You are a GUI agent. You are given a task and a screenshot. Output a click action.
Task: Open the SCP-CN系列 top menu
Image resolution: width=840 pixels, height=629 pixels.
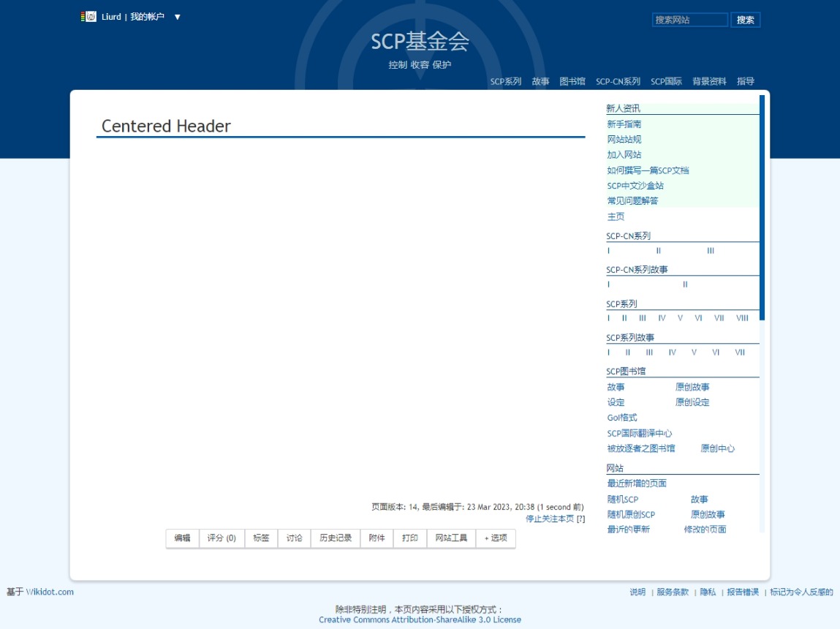point(618,81)
